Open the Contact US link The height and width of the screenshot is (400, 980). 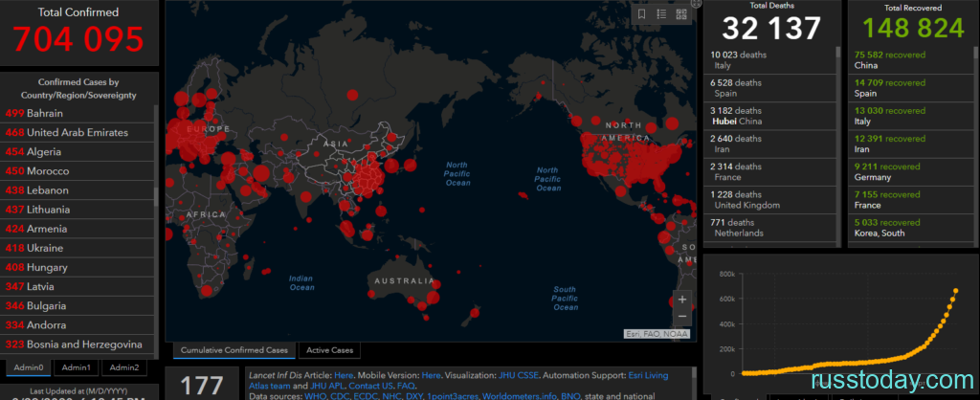370,387
